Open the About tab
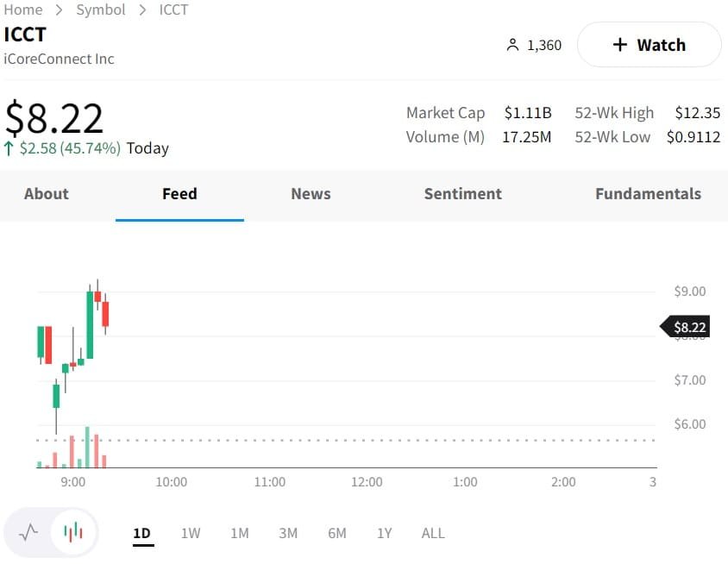Image resolution: width=728 pixels, height=564 pixels. coord(47,194)
